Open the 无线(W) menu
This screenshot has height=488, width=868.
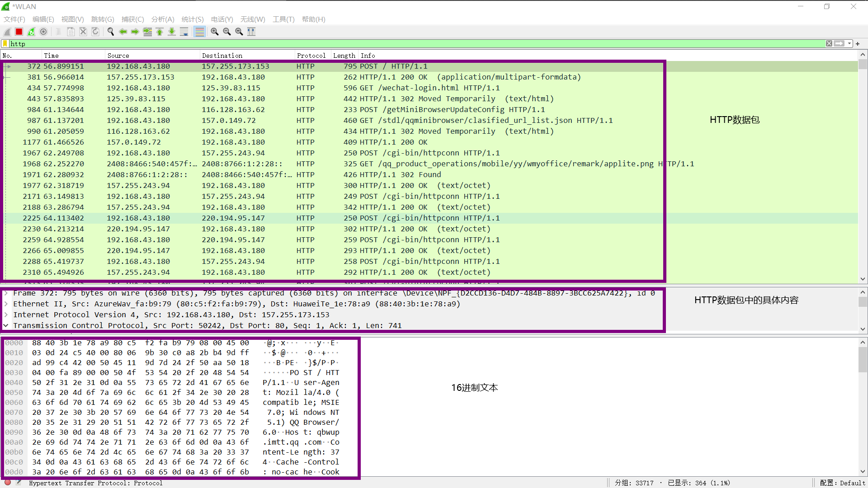click(253, 19)
